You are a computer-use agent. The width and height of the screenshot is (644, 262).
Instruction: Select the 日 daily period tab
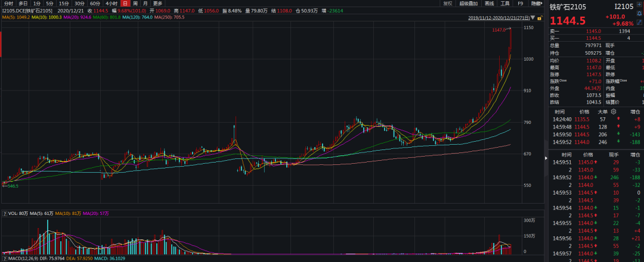click(125, 4)
